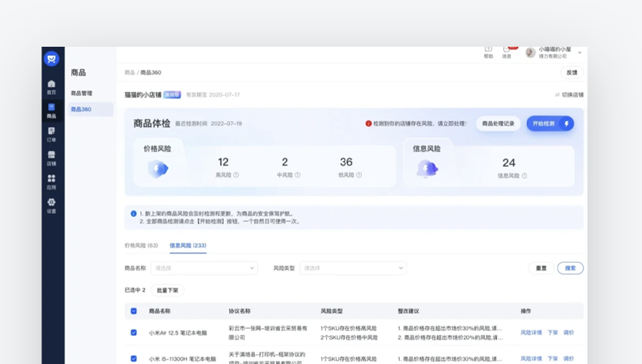Image resolution: width=642 pixels, height=364 pixels.
Task: Click the 批量下架 button
Action: coord(167,290)
